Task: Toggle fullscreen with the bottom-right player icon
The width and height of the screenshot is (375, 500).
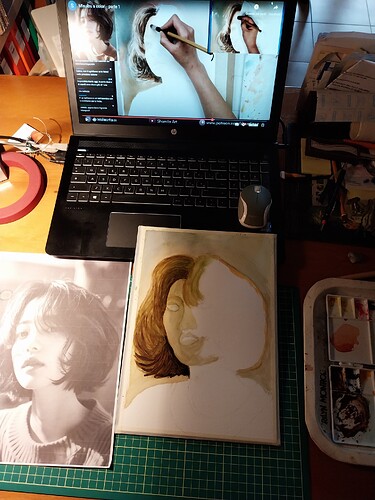Action: [x=263, y=125]
